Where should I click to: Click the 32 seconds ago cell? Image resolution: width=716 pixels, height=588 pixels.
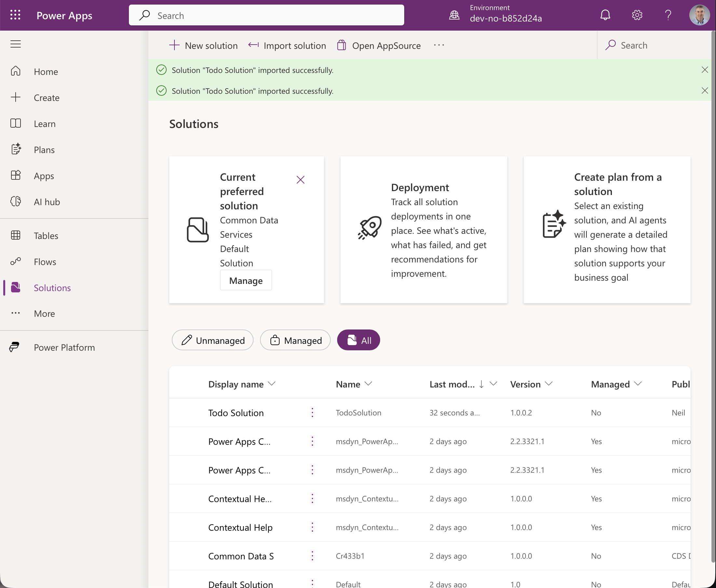[454, 413]
